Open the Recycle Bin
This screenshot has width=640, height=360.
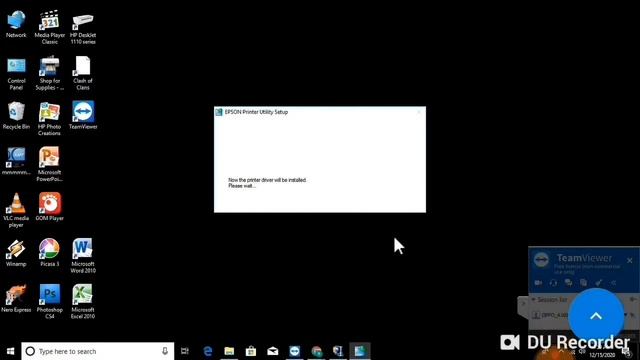click(16, 116)
